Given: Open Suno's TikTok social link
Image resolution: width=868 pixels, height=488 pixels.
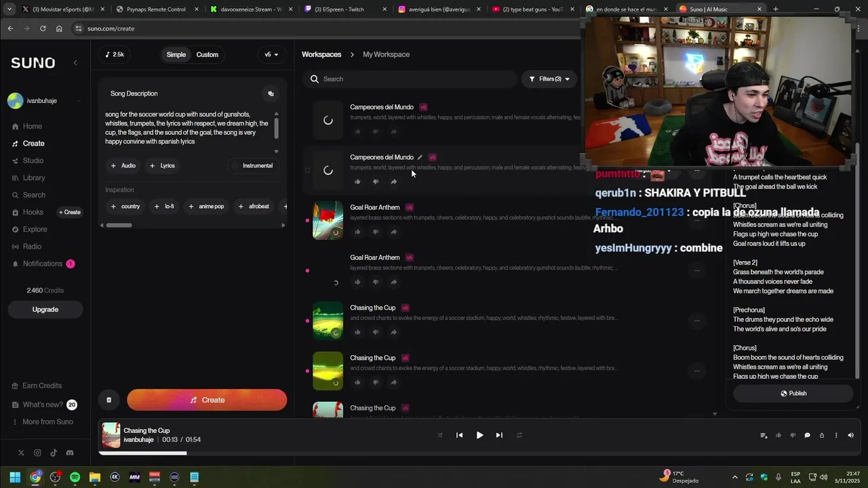Looking at the screenshot, I should (54, 453).
